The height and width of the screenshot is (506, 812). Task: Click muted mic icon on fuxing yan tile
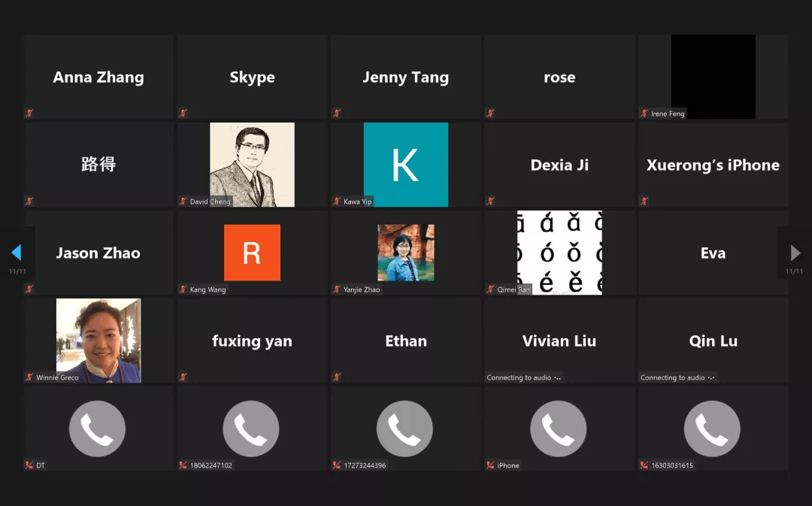tap(183, 377)
